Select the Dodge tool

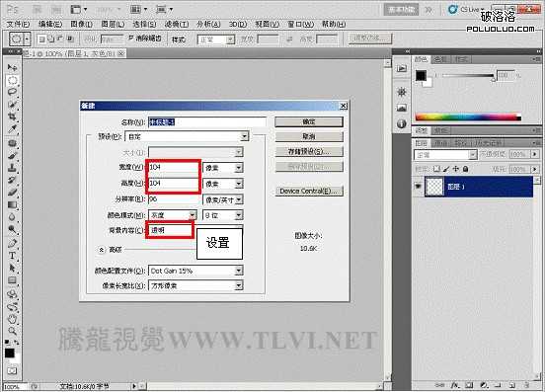[12, 229]
